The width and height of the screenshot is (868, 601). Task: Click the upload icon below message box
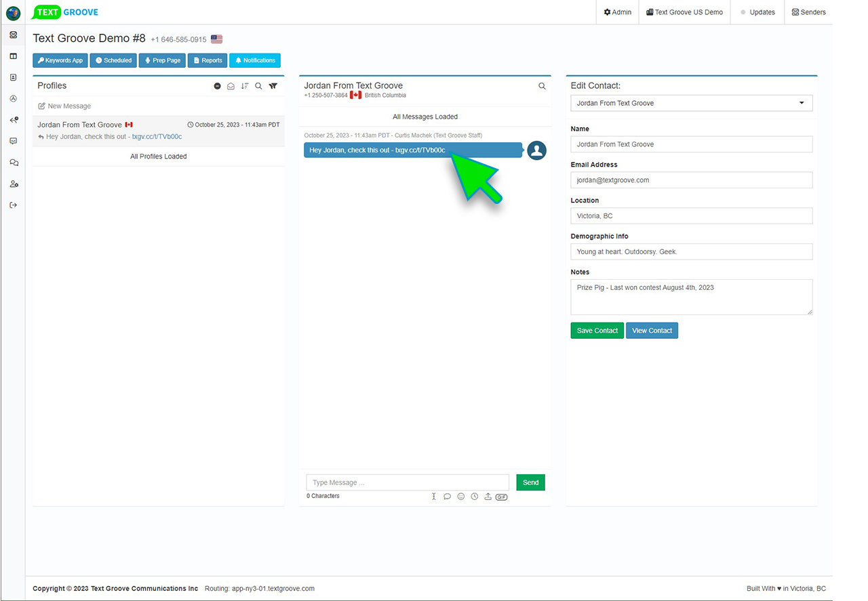coord(488,497)
